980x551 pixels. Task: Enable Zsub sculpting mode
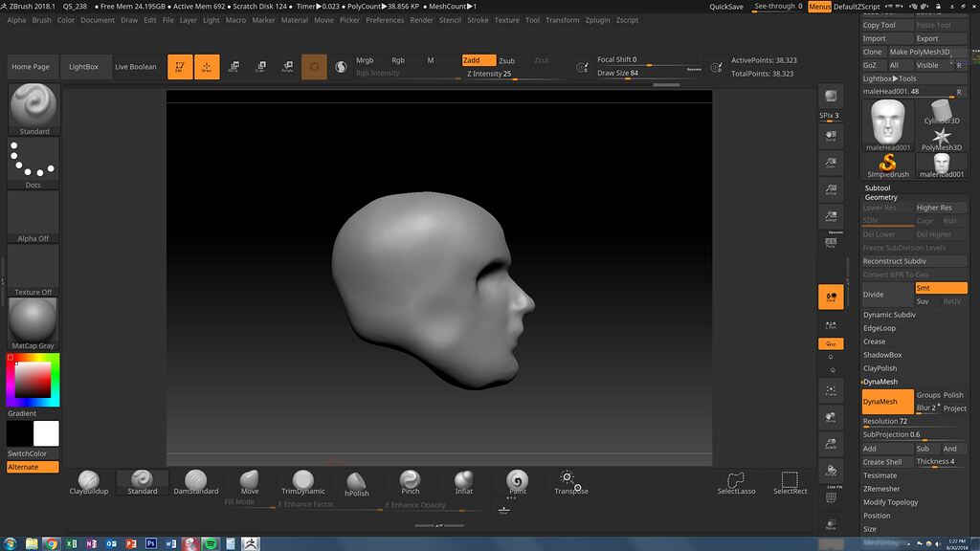pyautogui.click(x=507, y=60)
